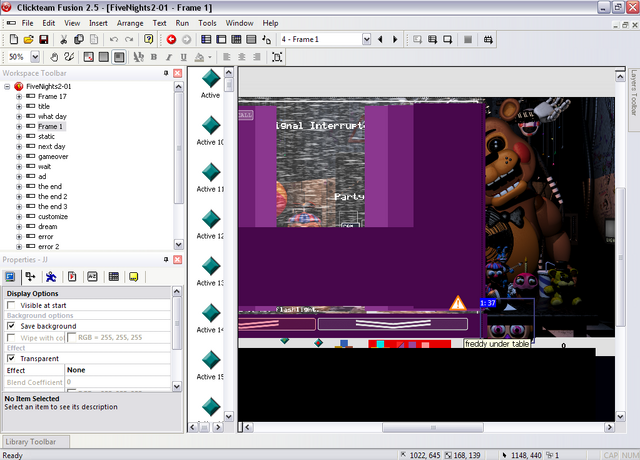
Task: Click the center frame zoom icon
Action: (x=277, y=57)
